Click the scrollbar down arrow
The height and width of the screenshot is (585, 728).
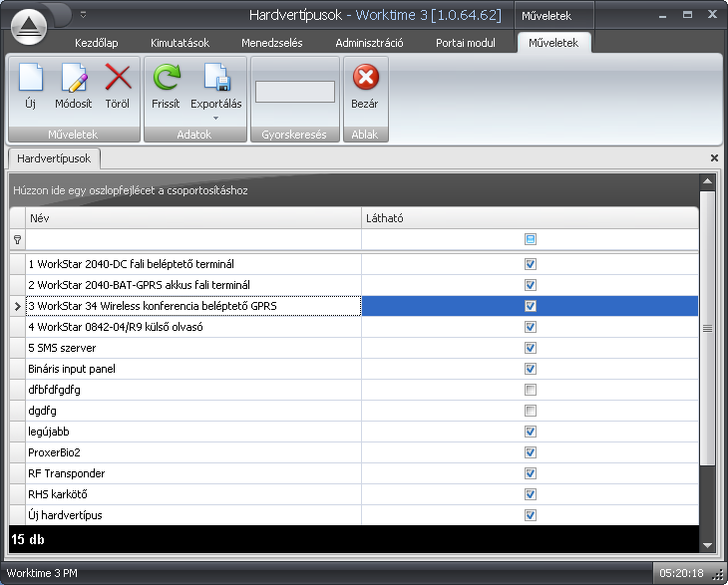pyautogui.click(x=708, y=545)
